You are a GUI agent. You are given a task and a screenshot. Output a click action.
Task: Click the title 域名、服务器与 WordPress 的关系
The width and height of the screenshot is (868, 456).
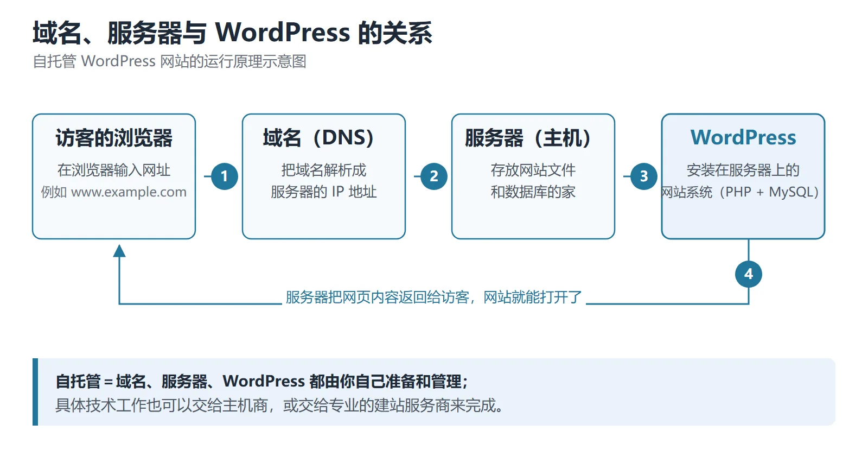click(x=232, y=33)
